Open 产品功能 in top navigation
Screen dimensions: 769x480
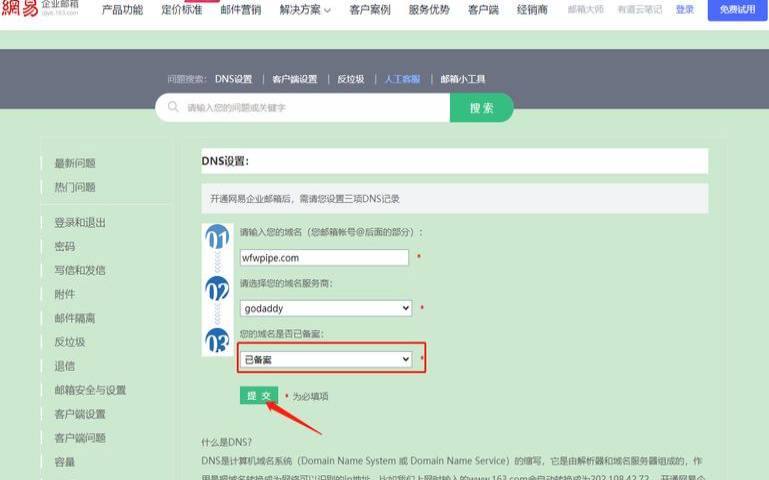(x=122, y=9)
